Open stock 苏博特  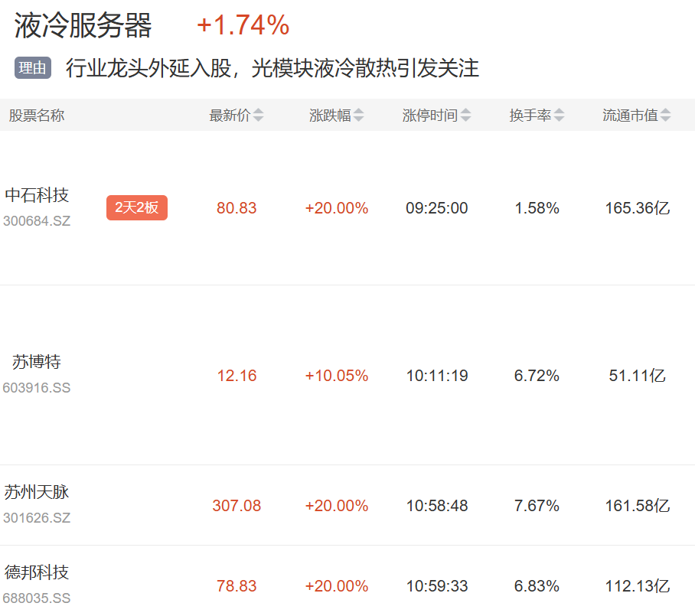[x=36, y=362]
